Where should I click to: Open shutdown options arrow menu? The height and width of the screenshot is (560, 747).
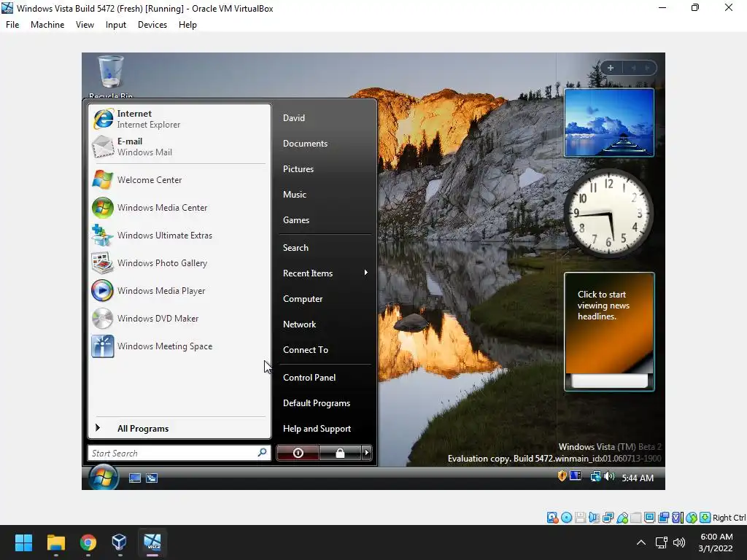pos(366,452)
